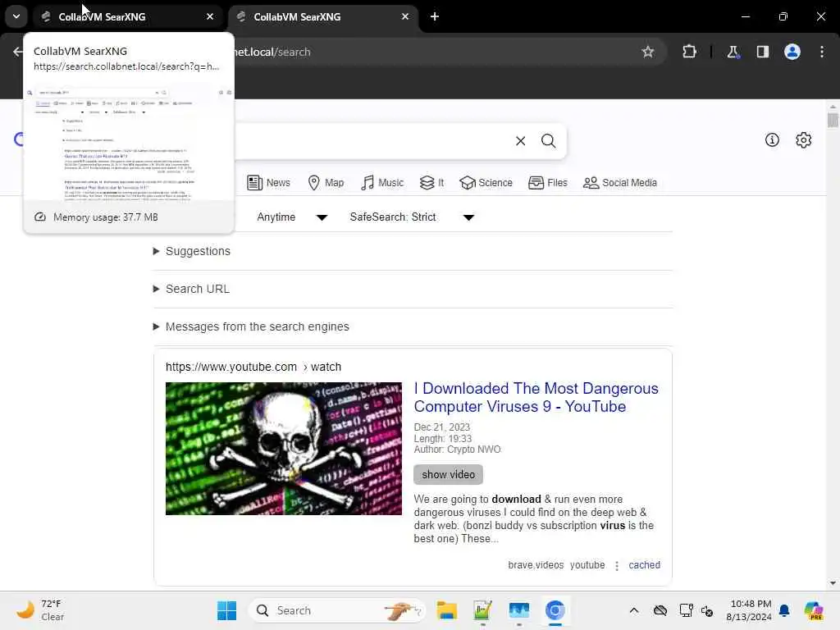Show hidden system tray icons
The height and width of the screenshot is (630, 840).
coord(634,610)
